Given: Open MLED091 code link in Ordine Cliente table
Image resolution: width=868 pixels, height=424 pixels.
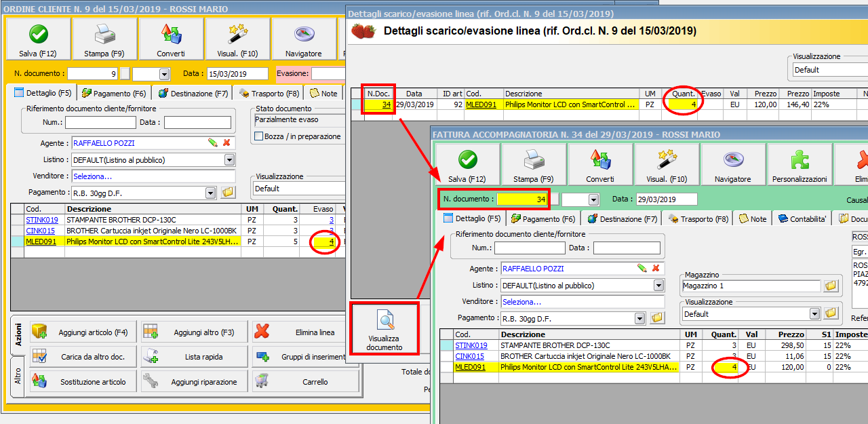Looking at the screenshot, I should (x=41, y=242).
